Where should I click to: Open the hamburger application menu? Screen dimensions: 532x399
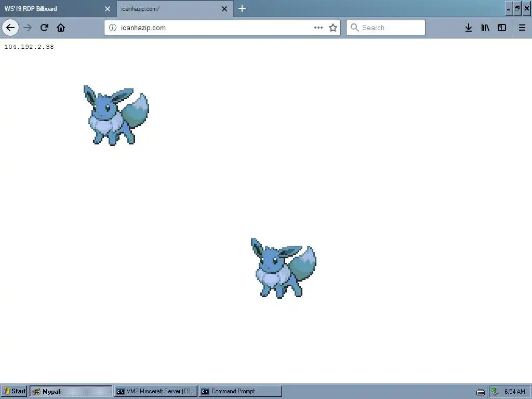[522, 28]
